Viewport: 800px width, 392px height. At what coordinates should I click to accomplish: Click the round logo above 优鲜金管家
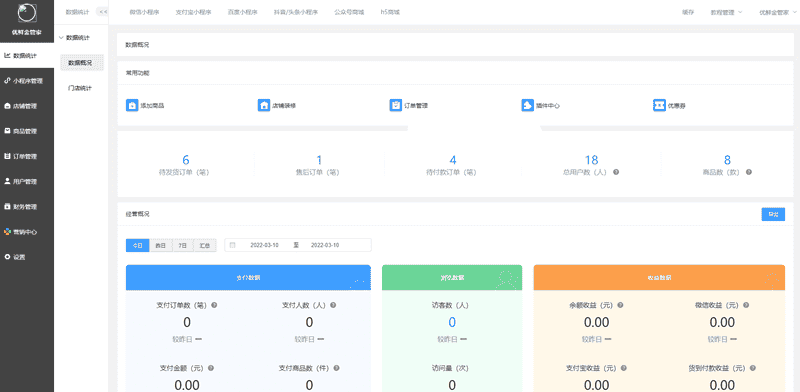pyautogui.click(x=27, y=14)
